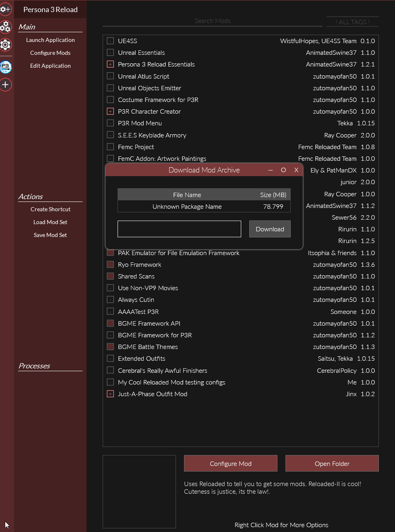This screenshot has width=395, height=532.
Task: Click Load Mod Set action
Action: (50, 222)
